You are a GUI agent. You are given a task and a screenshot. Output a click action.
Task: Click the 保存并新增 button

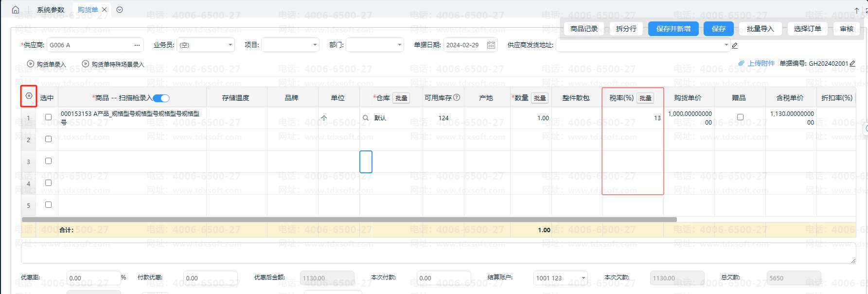pyautogui.click(x=673, y=29)
